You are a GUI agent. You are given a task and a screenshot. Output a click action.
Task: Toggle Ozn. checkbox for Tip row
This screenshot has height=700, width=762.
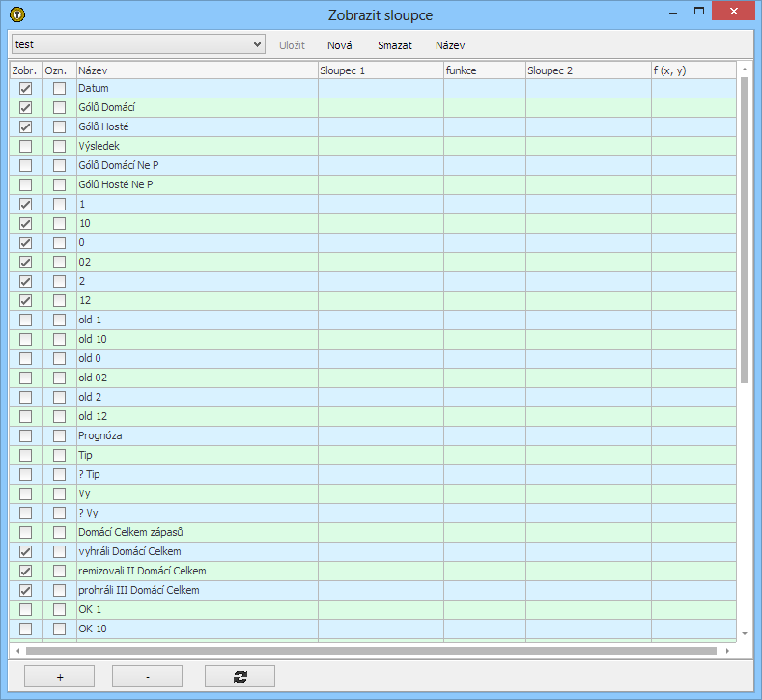pyautogui.click(x=59, y=455)
